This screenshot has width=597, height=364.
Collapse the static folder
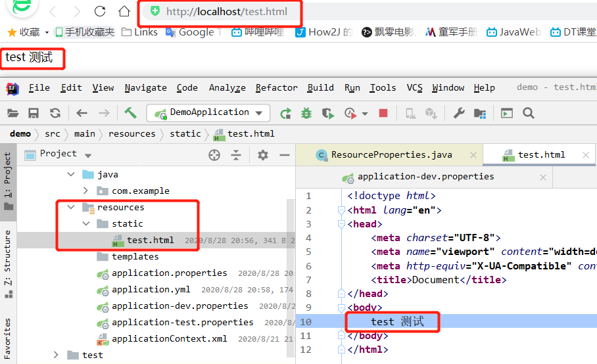coord(86,223)
